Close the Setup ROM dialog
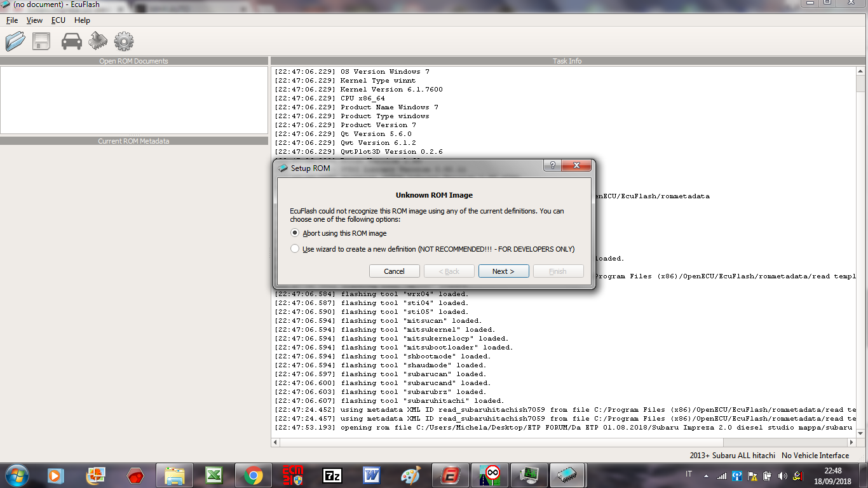Image resolution: width=868 pixels, height=488 pixels. [577, 165]
